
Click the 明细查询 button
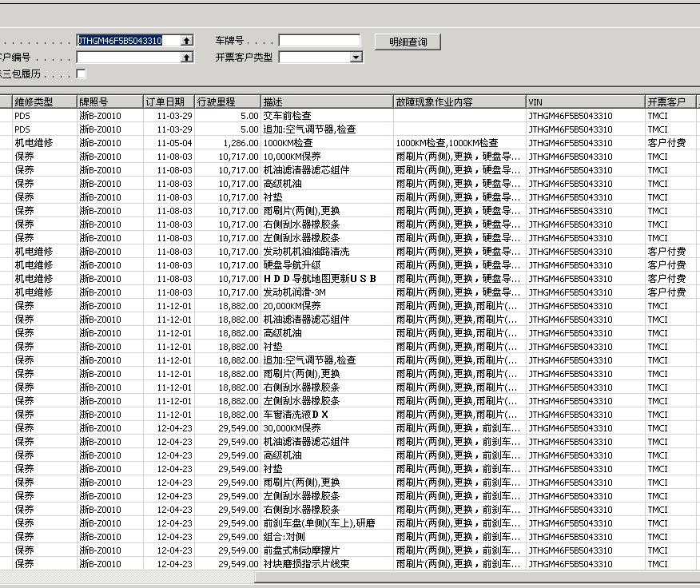point(408,42)
